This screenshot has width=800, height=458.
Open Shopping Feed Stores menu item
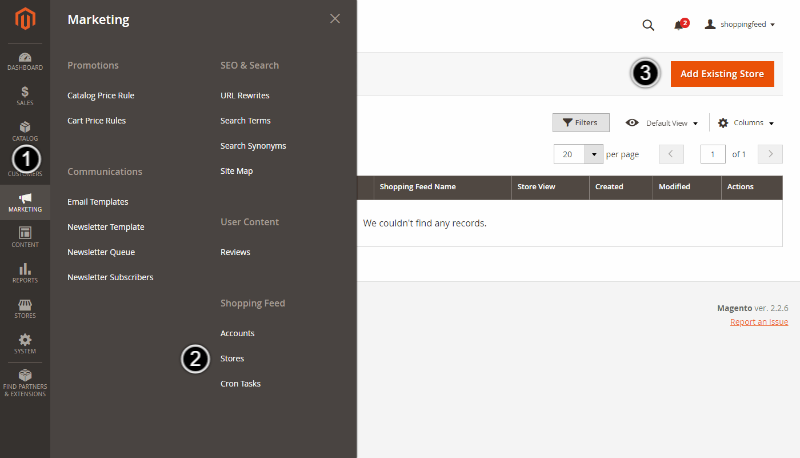click(x=232, y=359)
